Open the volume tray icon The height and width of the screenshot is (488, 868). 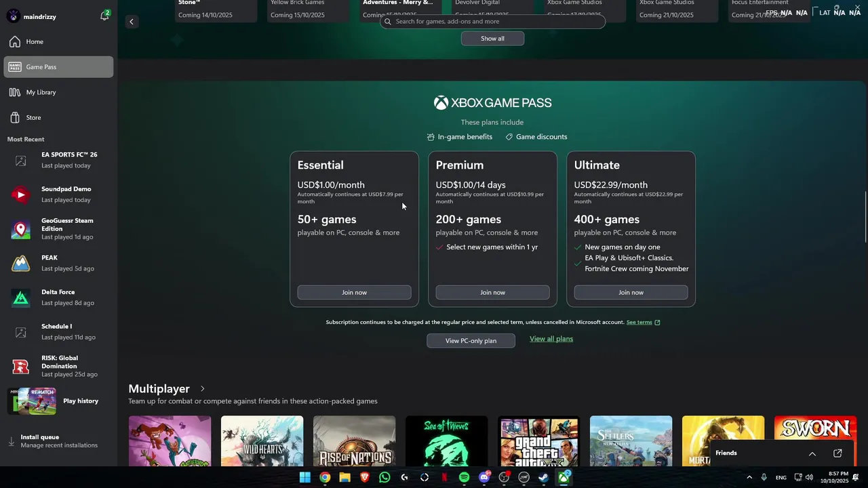point(809,477)
